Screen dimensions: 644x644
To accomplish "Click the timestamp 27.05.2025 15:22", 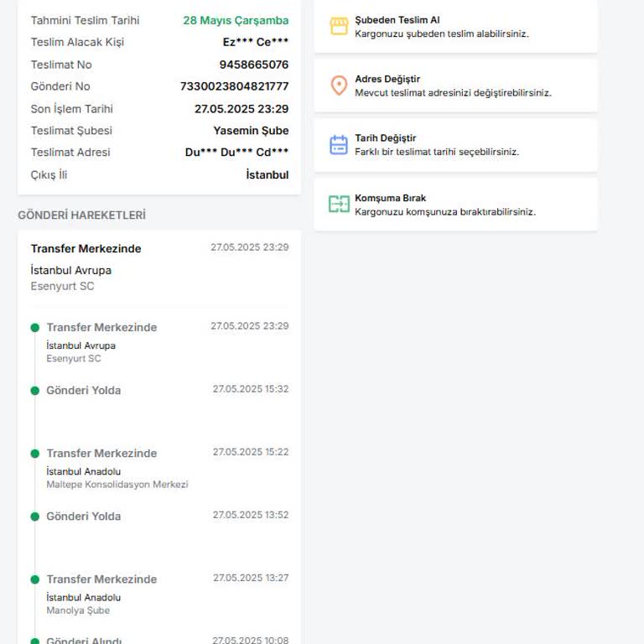I will [251, 452].
